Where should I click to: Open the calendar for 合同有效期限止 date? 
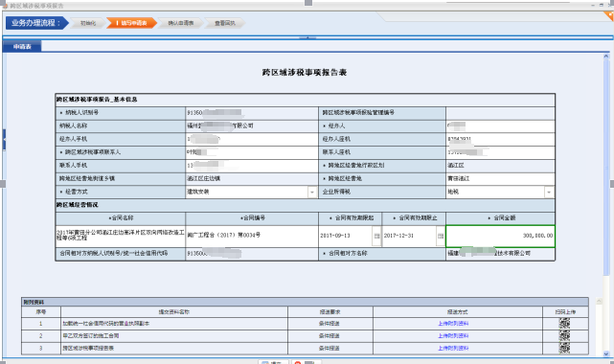[x=441, y=236]
